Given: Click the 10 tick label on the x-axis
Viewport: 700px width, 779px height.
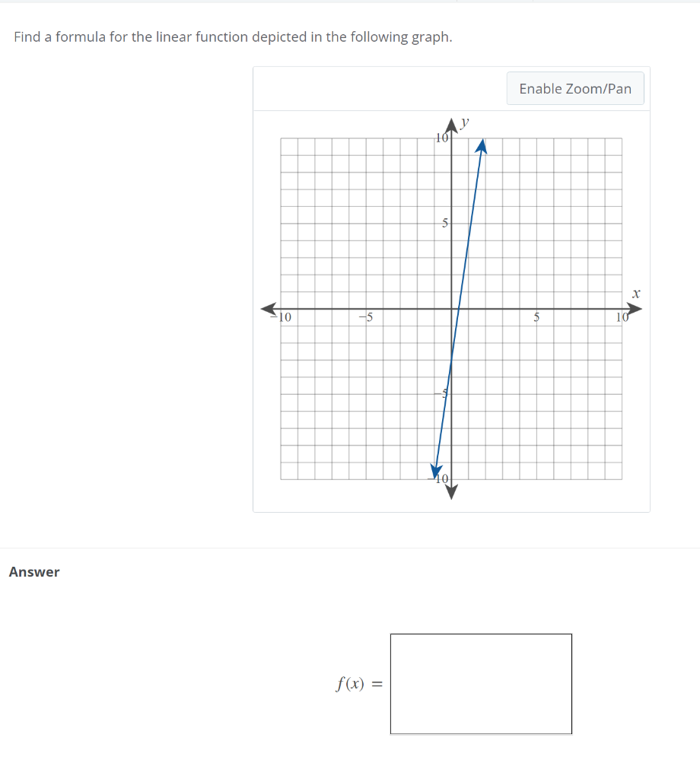Looking at the screenshot, I should (621, 317).
